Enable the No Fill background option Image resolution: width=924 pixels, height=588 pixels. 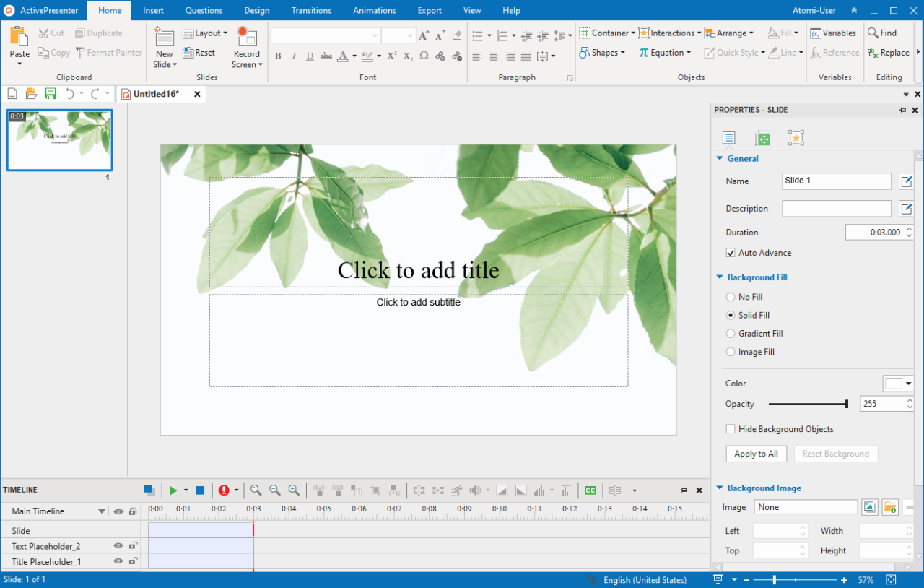[x=731, y=297]
